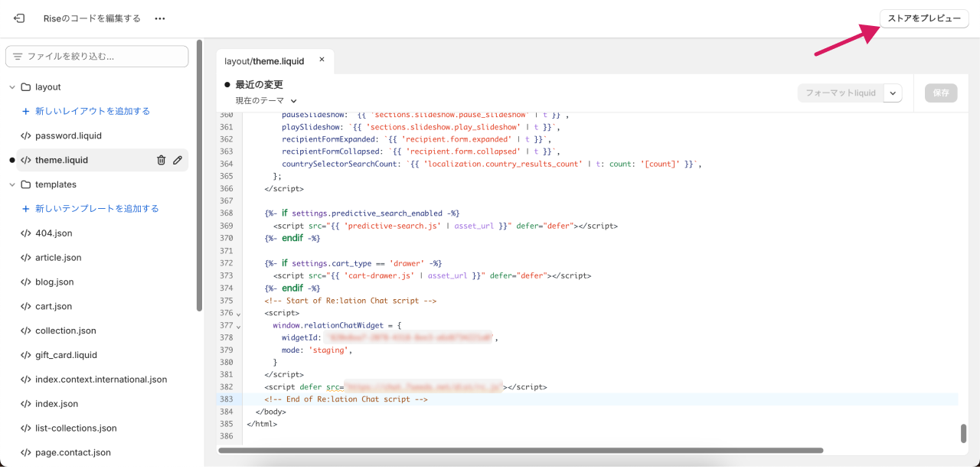This screenshot has height=469, width=980.
Task: Close the layout/theme.liquid tab
Action: pos(322,60)
